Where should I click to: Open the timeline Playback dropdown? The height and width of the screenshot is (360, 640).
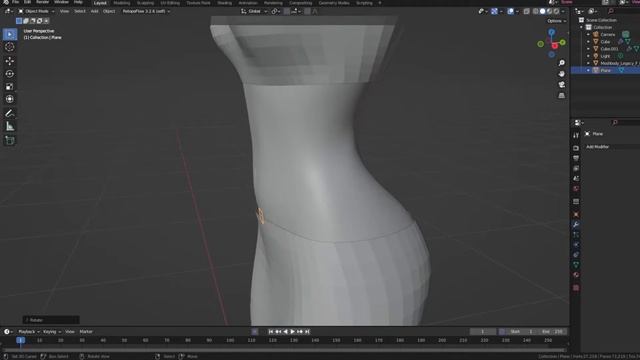29,332
